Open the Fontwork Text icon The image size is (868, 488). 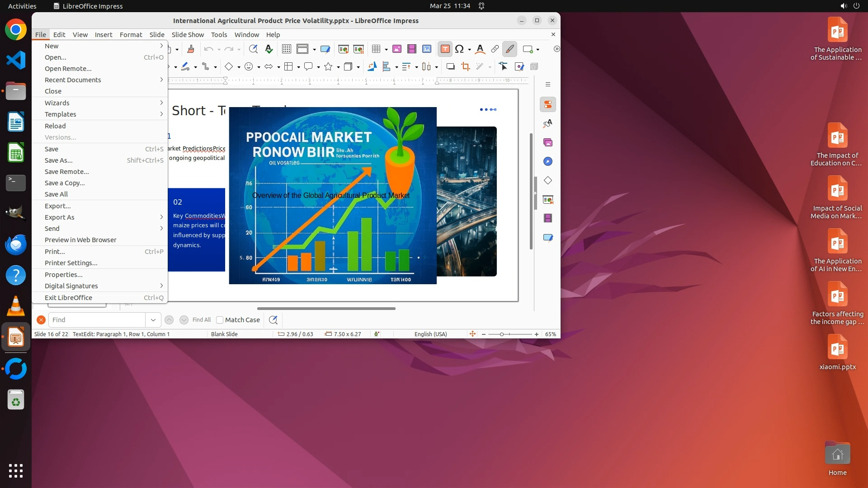480,49
